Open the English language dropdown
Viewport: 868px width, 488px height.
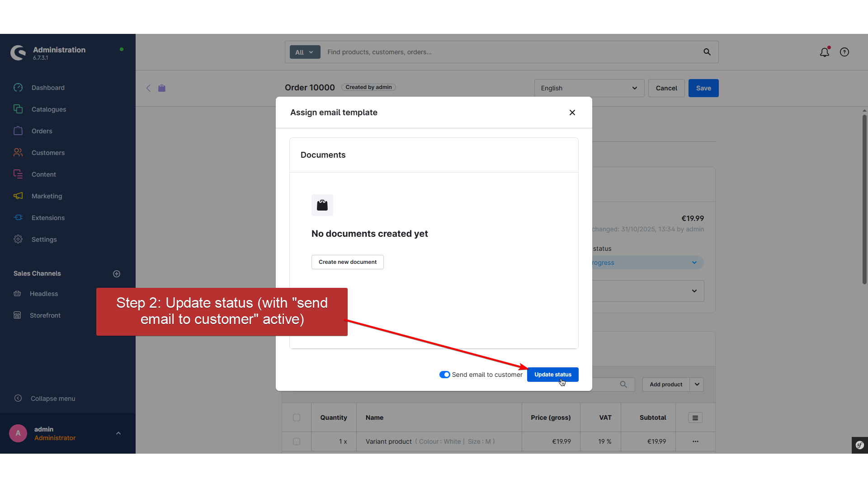[x=589, y=88]
